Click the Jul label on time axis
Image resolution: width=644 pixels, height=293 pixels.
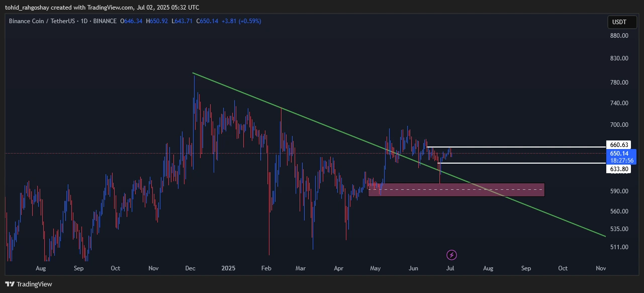450,268
